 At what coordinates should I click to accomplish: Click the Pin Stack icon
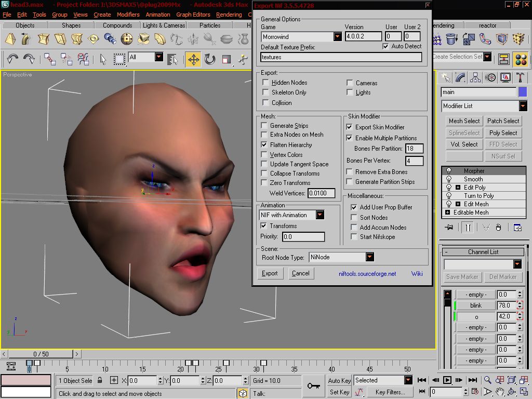(x=449, y=228)
